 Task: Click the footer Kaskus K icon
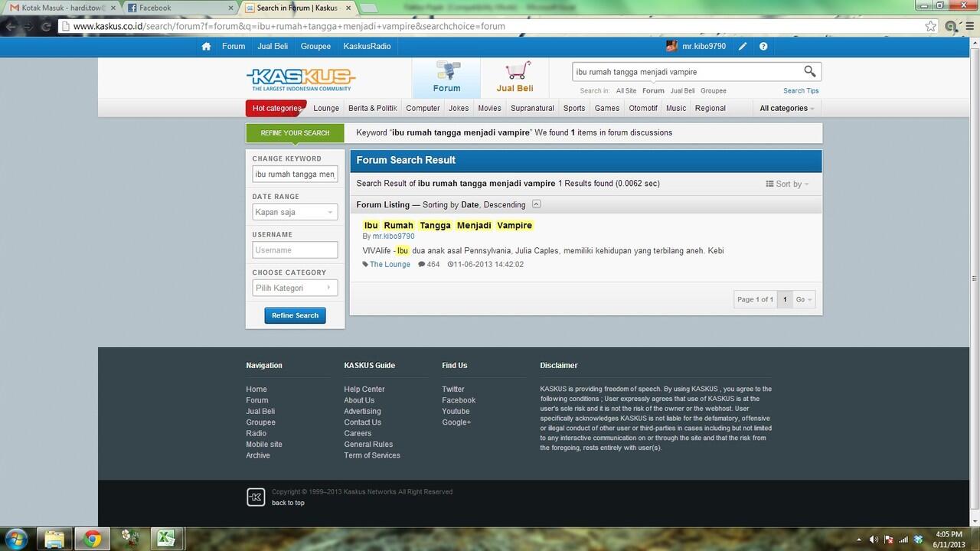(256, 497)
